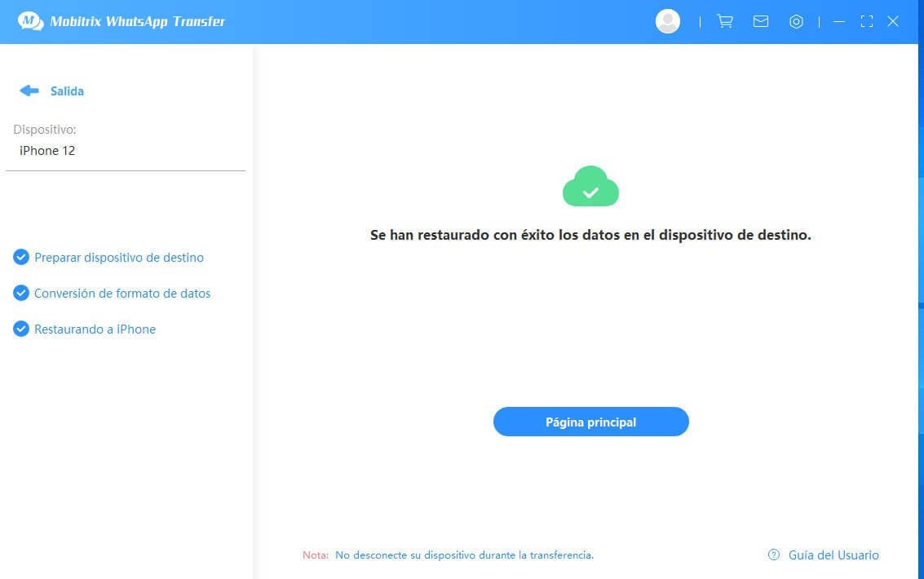This screenshot has height=579, width=924.
Task: Click the Preparar dispositivo de destino checkmark
Action: (20, 257)
